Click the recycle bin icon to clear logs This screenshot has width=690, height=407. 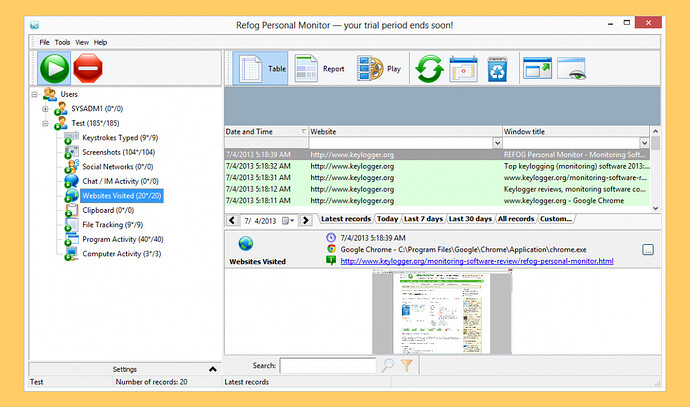pos(497,70)
